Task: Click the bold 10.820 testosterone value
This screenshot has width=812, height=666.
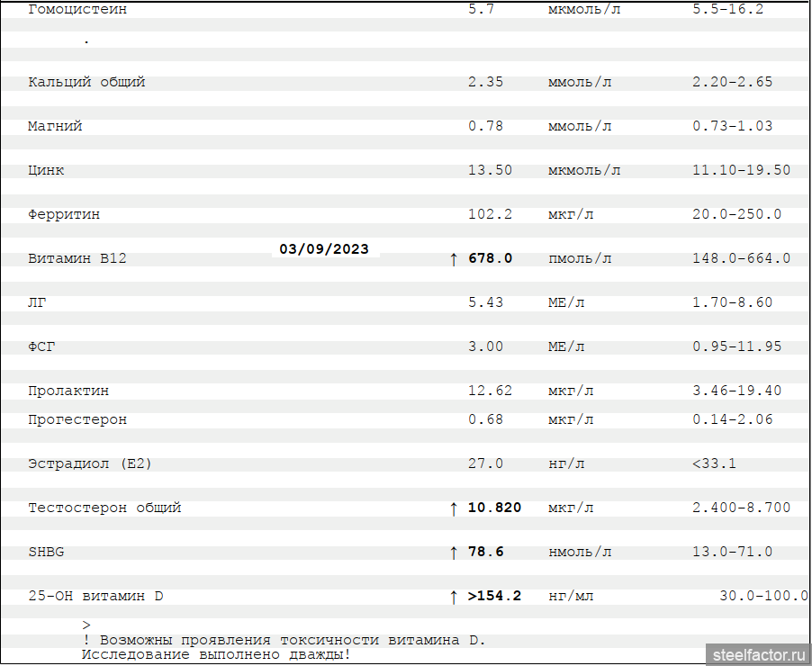Action: pos(494,508)
